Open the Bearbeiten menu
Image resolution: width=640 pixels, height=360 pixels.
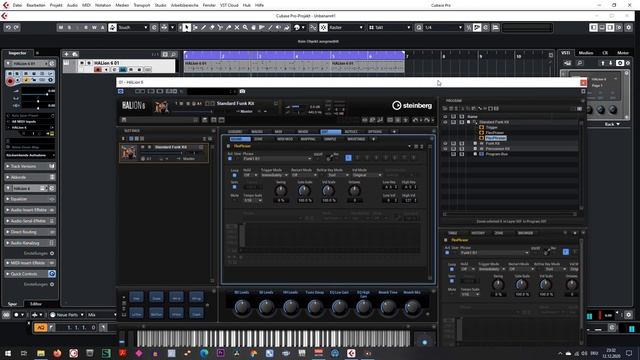36,5
